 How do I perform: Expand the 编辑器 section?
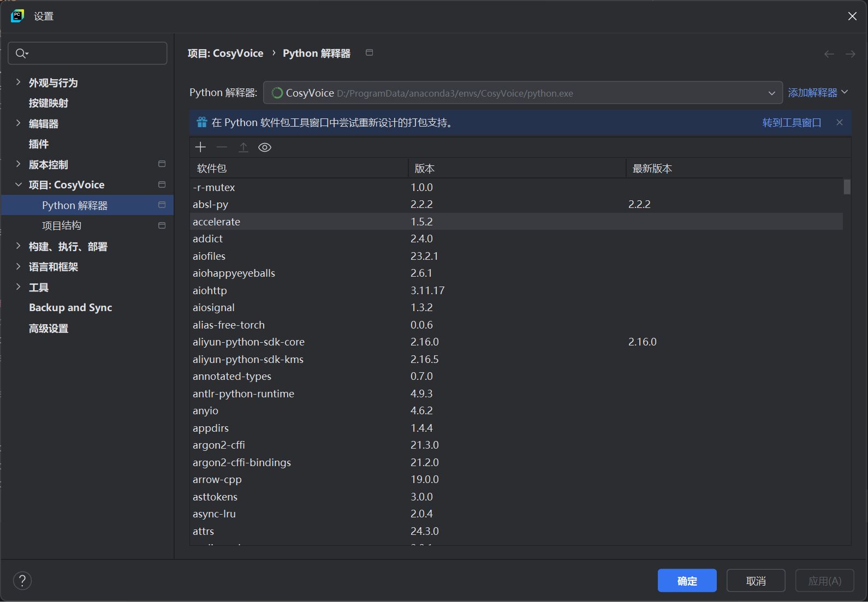tap(18, 123)
